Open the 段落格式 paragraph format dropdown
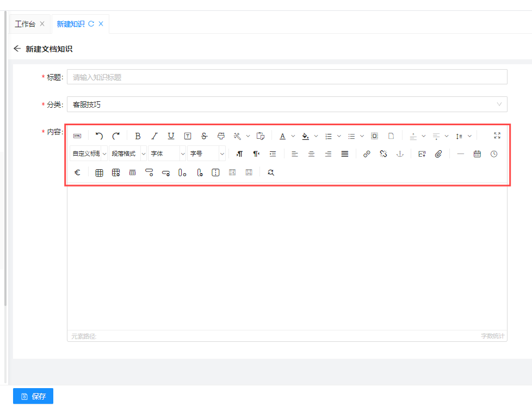 tap(128, 154)
